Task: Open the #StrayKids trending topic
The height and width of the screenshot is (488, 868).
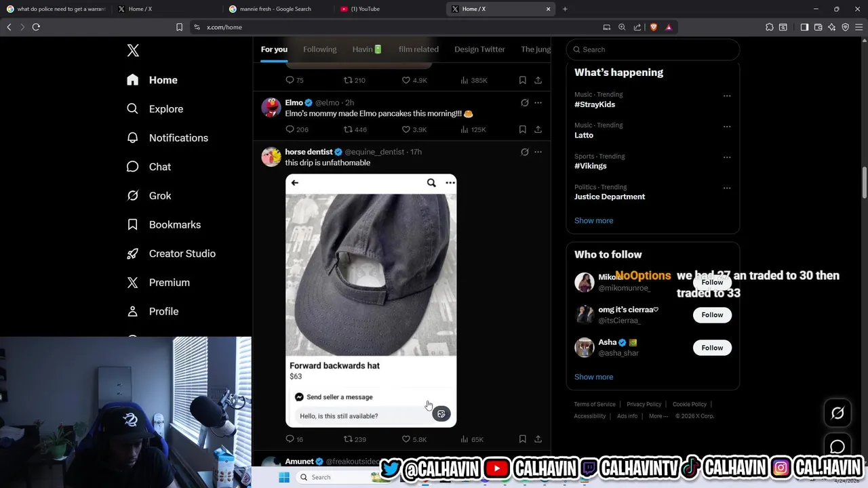Action: pyautogui.click(x=595, y=104)
